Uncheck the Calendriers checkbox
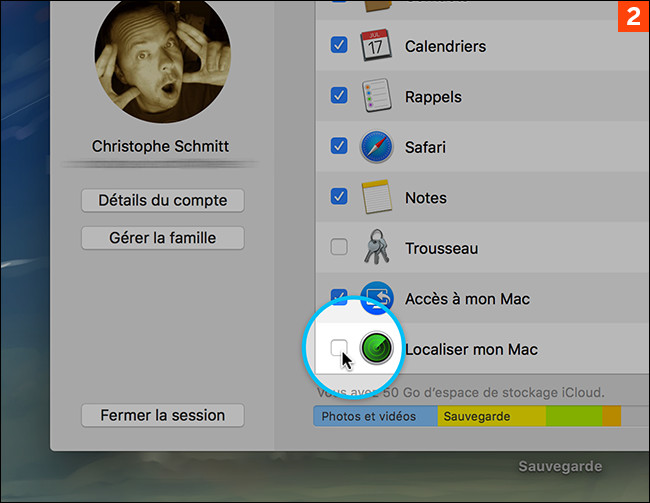The height and width of the screenshot is (503, 650). pyautogui.click(x=339, y=46)
